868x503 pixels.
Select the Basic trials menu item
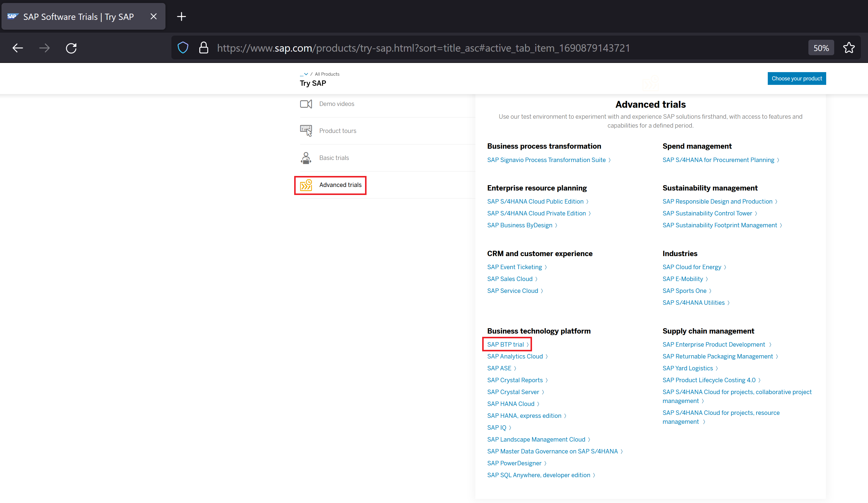334,158
